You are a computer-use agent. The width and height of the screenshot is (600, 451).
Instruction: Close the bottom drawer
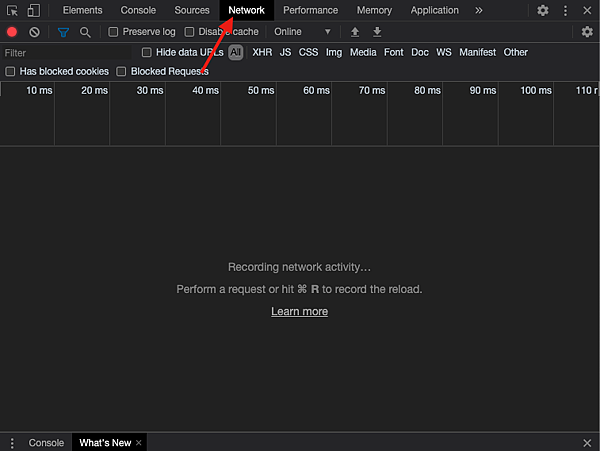(587, 443)
